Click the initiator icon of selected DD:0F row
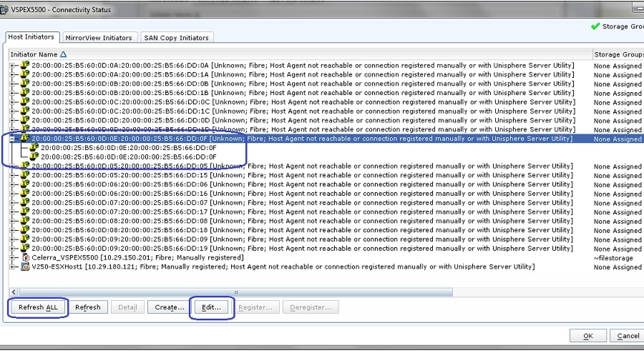 pos(25,138)
